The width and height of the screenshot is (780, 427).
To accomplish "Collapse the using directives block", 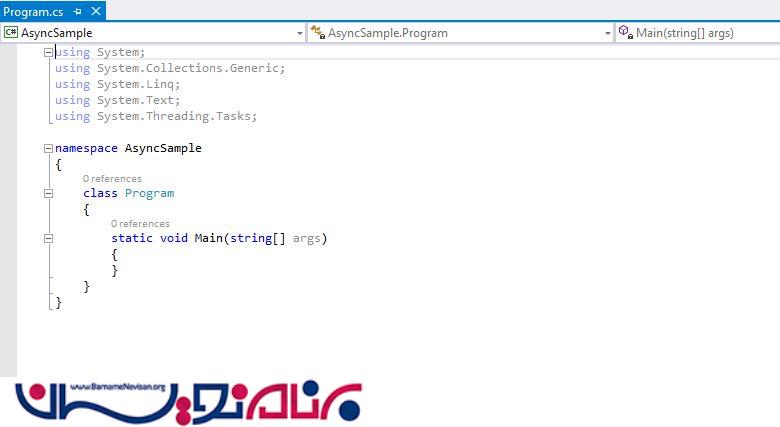I will [x=48, y=52].
